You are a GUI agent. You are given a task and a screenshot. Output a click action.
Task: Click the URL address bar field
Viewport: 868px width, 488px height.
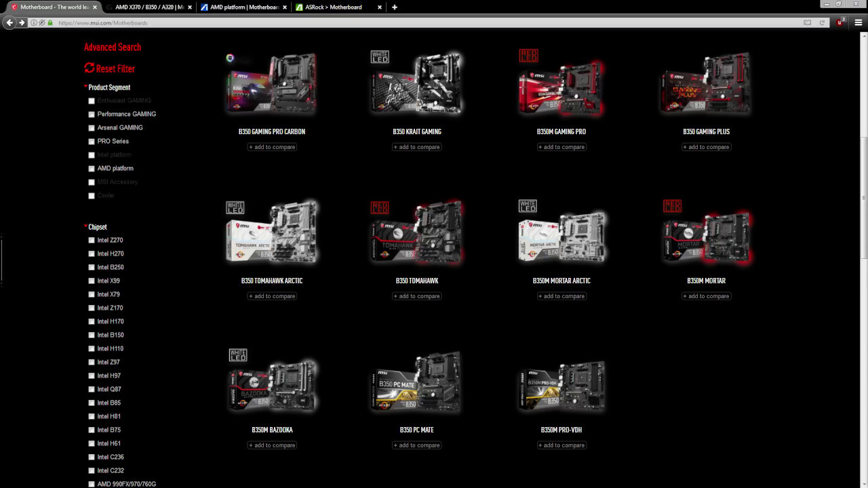(427, 22)
